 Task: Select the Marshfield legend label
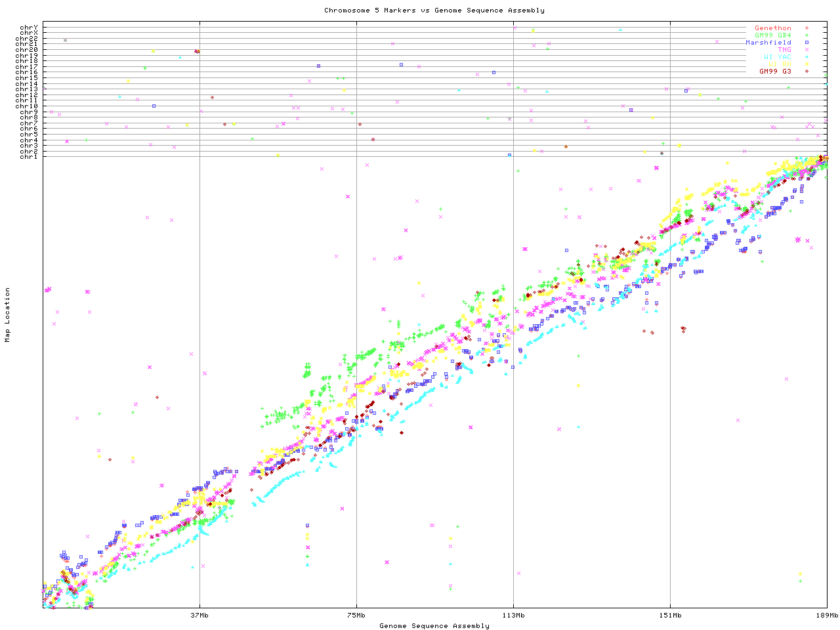(768, 43)
